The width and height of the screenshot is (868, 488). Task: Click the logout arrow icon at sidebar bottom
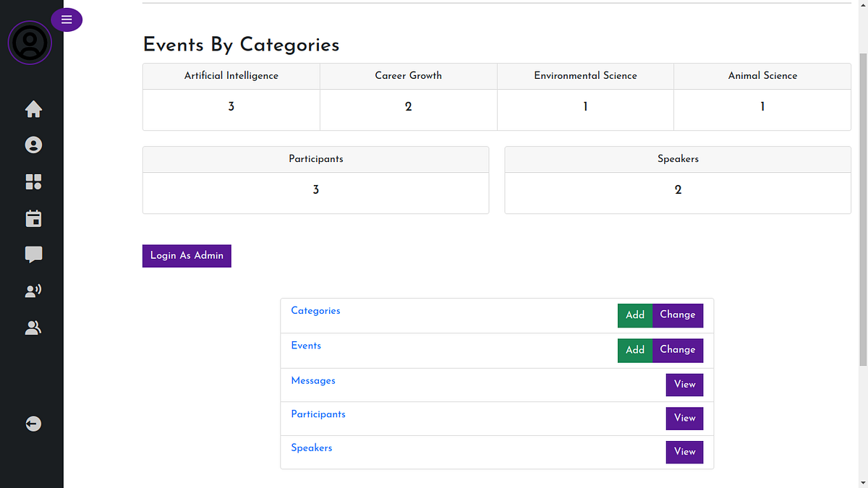click(x=33, y=424)
